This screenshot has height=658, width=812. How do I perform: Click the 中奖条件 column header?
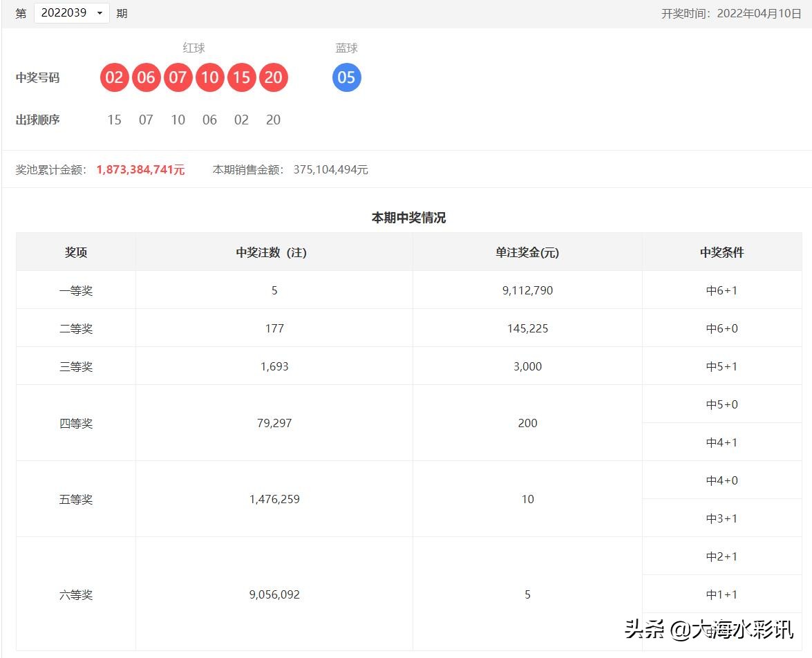(x=722, y=252)
